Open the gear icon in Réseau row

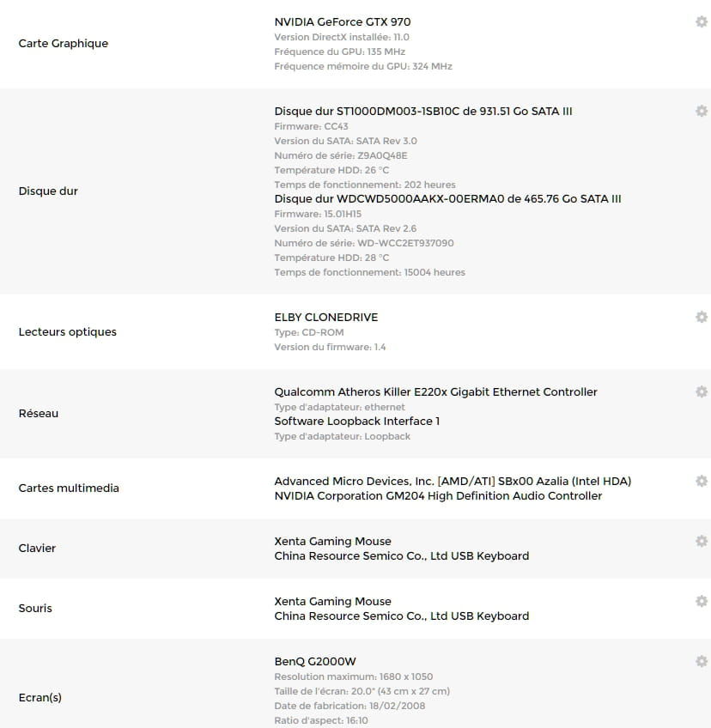tap(701, 391)
